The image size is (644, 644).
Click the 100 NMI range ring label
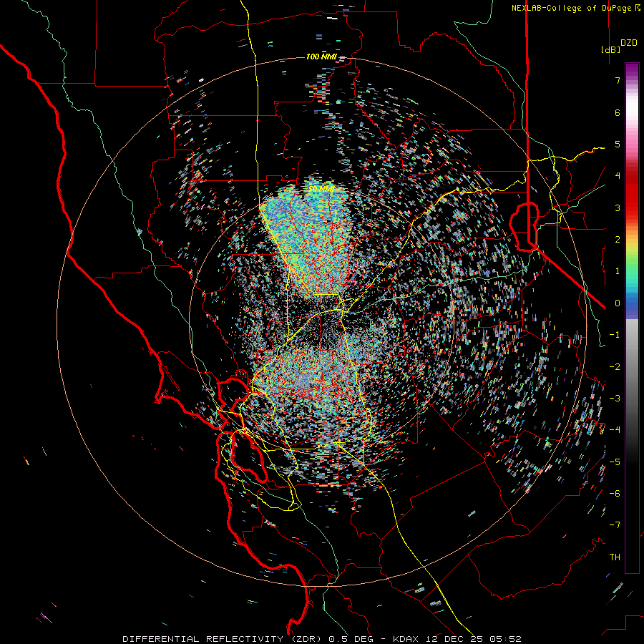[321, 57]
